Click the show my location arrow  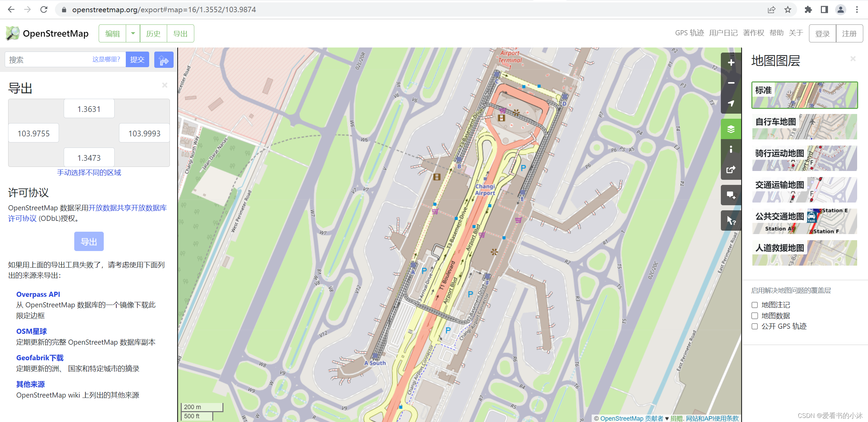click(731, 103)
